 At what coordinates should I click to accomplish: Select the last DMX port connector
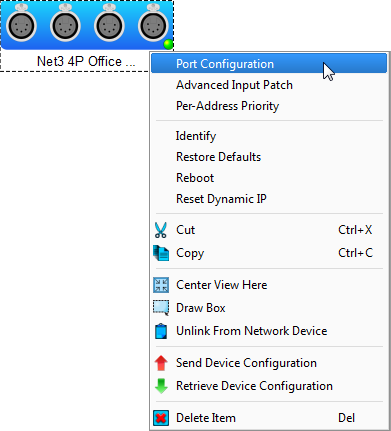pos(153,24)
